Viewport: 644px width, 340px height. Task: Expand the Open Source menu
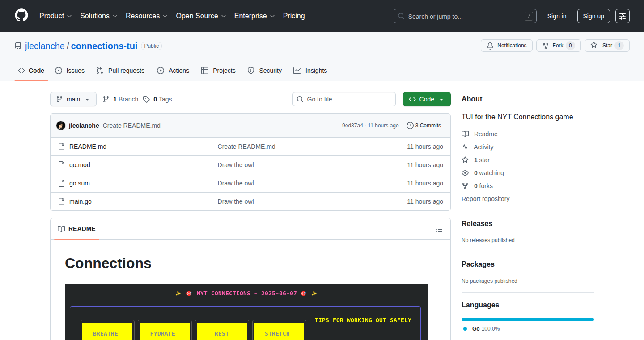tap(201, 16)
